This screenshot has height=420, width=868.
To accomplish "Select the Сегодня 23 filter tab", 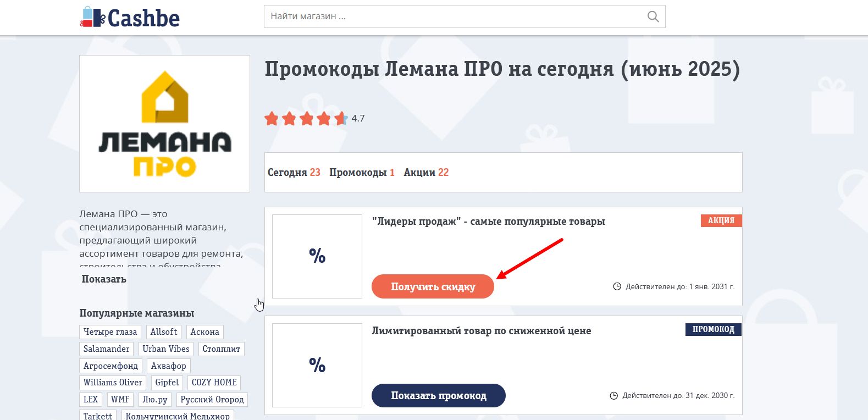I will coord(294,173).
